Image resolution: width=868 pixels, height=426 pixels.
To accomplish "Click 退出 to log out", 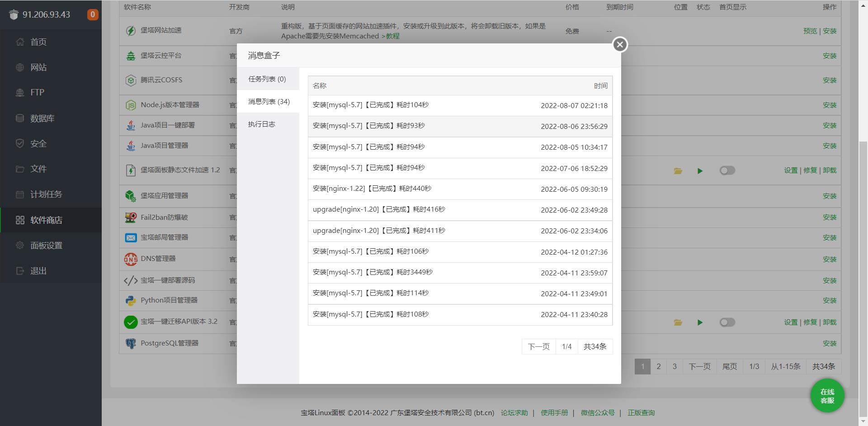I will pos(51,270).
